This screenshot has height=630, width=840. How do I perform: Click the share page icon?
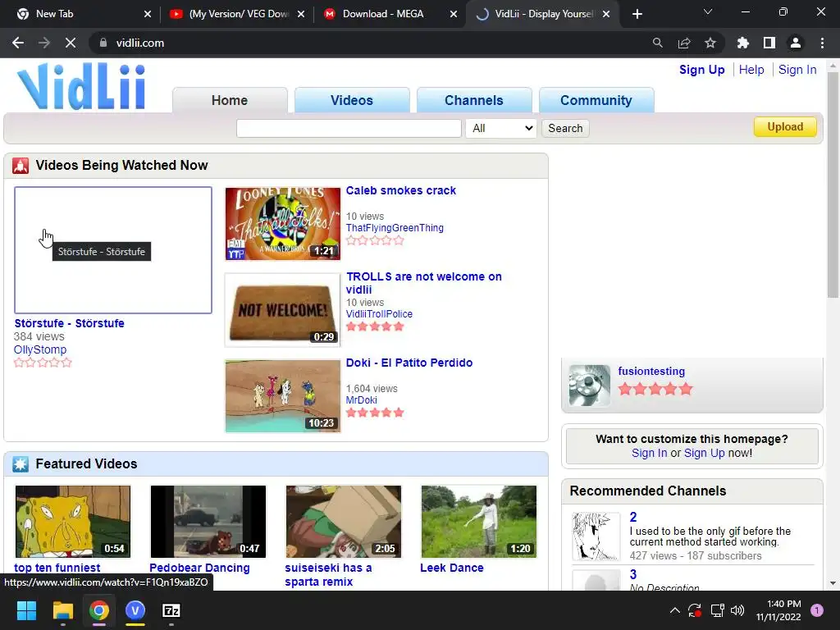[x=684, y=43]
